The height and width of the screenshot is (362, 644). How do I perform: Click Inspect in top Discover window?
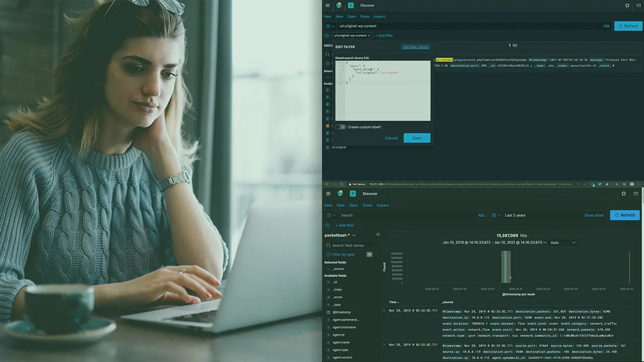(379, 17)
